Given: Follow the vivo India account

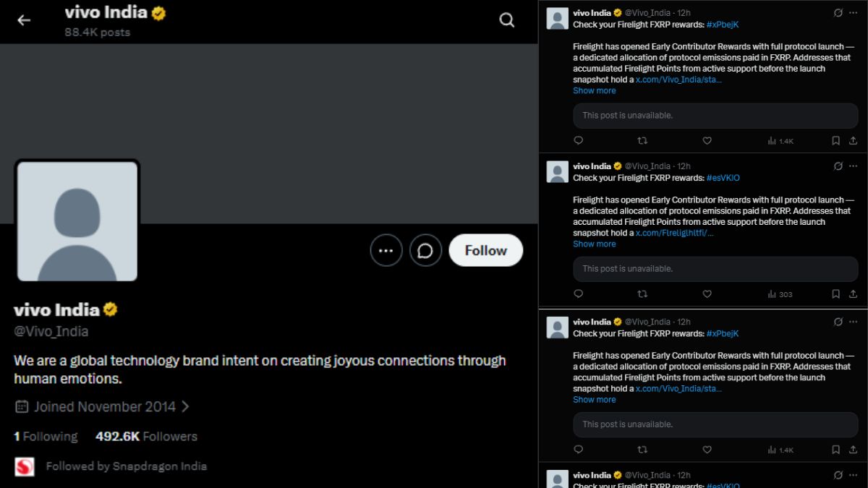Looking at the screenshot, I should click(x=485, y=250).
